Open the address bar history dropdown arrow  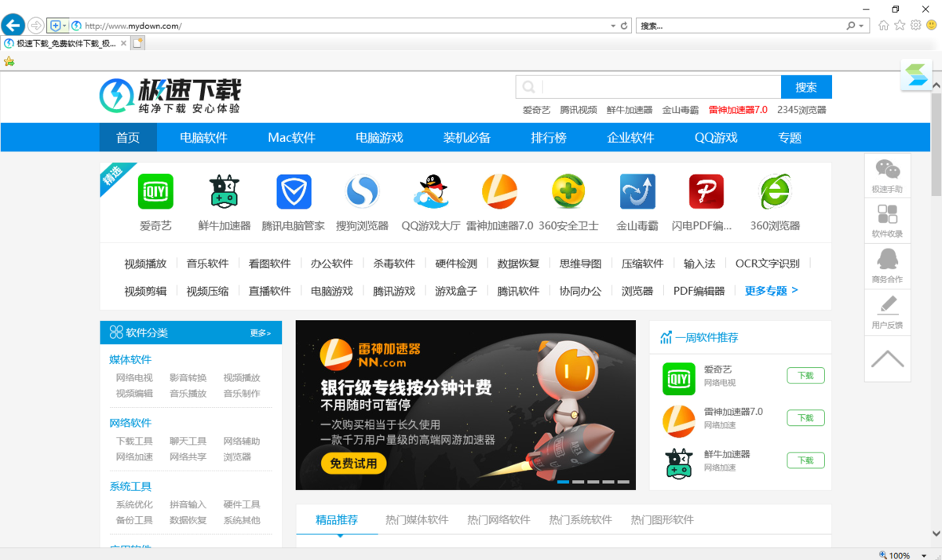point(614,26)
